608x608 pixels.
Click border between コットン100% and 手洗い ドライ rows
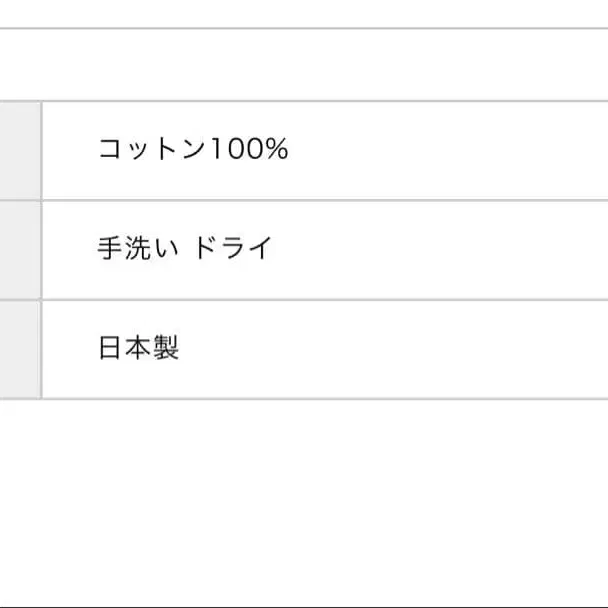point(300,200)
